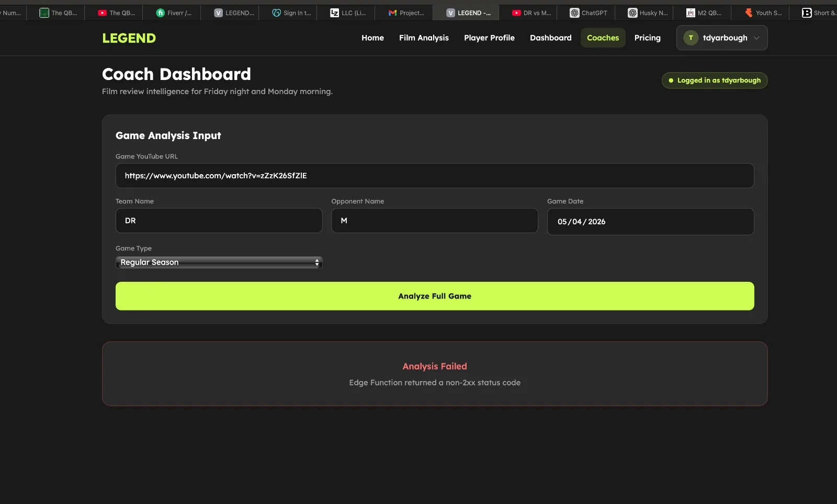Click the LEGEND logo
837x504 pixels.
(x=129, y=38)
